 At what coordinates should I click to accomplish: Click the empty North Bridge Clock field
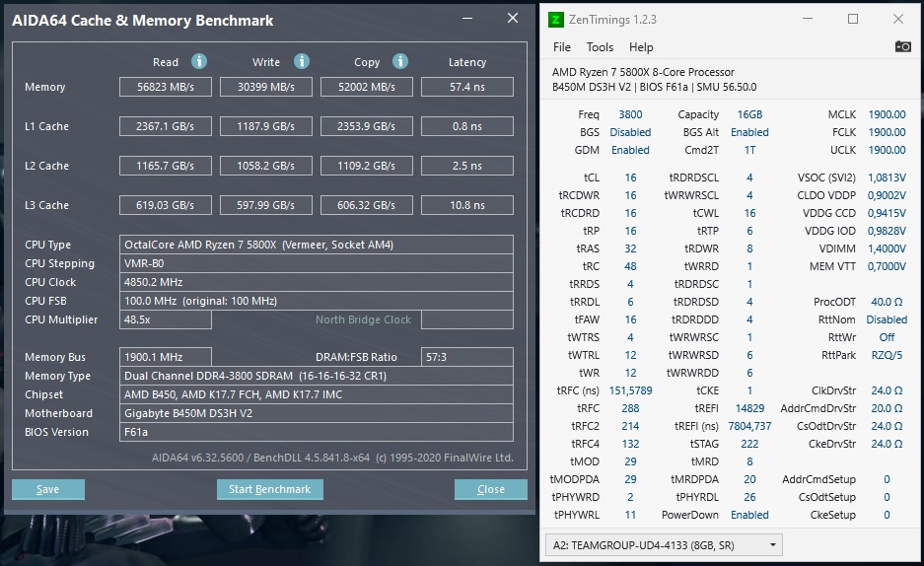click(467, 319)
